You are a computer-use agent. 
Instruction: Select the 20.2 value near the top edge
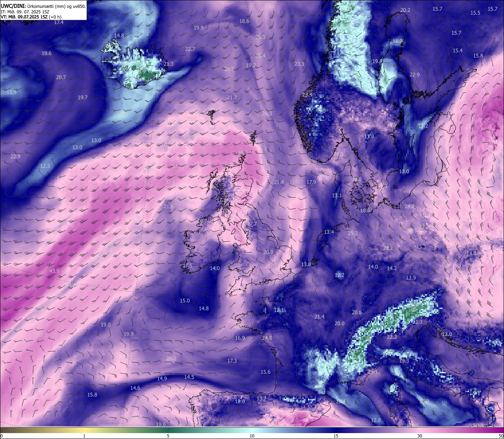tap(405, 10)
